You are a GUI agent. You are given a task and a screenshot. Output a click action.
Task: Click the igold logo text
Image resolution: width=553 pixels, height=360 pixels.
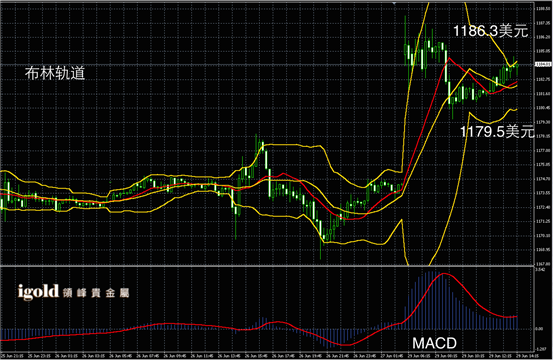coord(38,292)
